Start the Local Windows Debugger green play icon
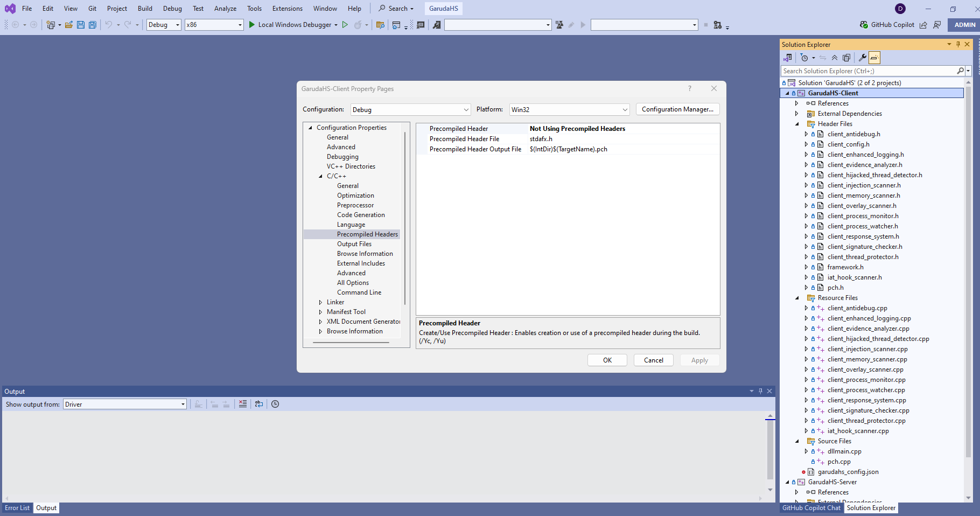 pyautogui.click(x=251, y=25)
